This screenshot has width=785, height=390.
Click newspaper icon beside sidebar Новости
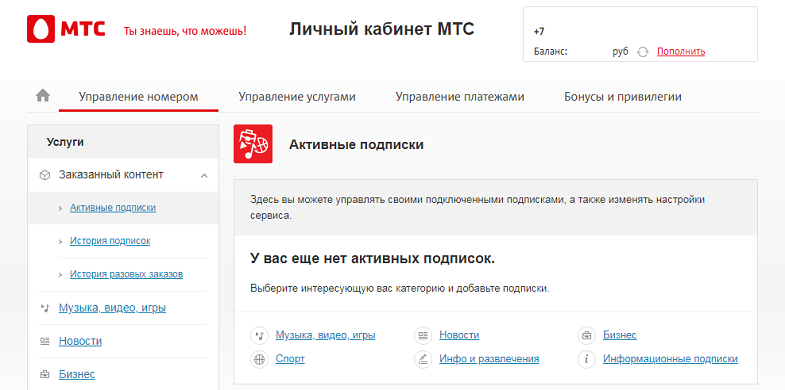pos(45,341)
